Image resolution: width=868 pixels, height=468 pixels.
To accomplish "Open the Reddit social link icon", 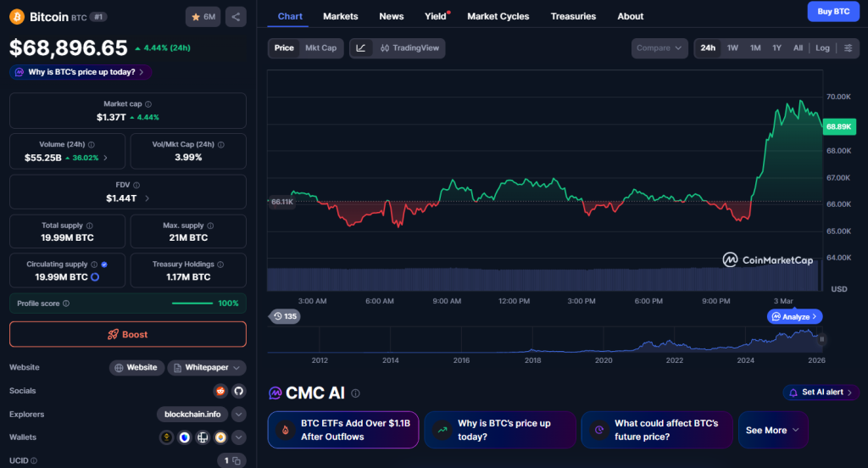I will 220,391.
